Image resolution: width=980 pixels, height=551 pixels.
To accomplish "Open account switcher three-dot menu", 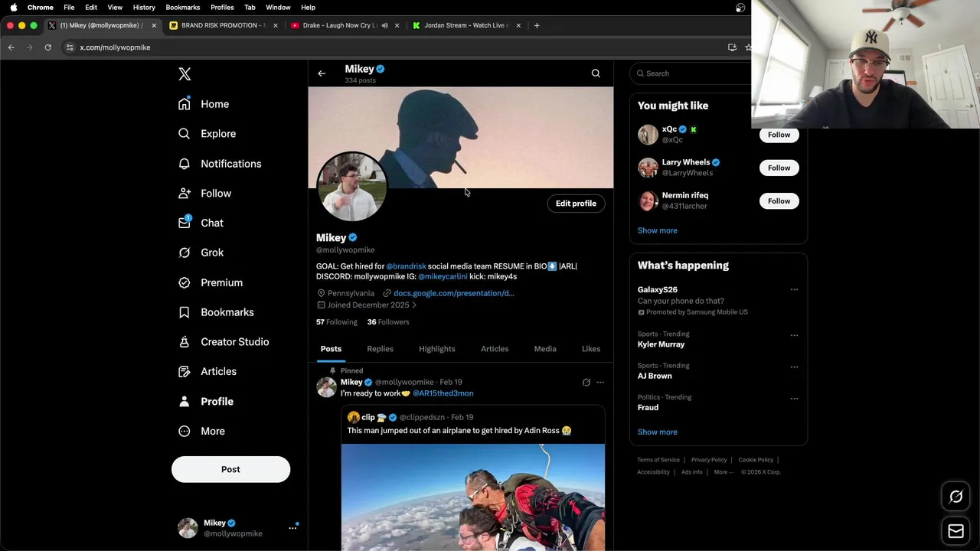I will click(292, 528).
